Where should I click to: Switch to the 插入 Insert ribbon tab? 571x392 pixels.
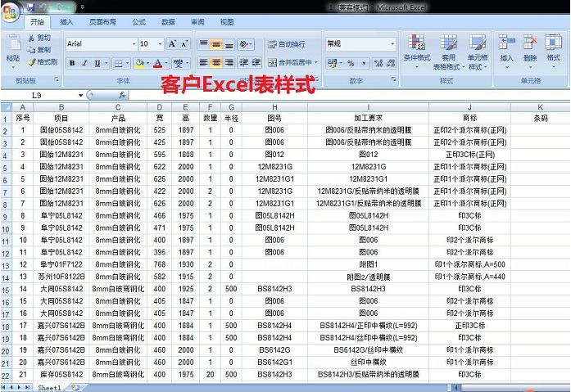point(66,22)
